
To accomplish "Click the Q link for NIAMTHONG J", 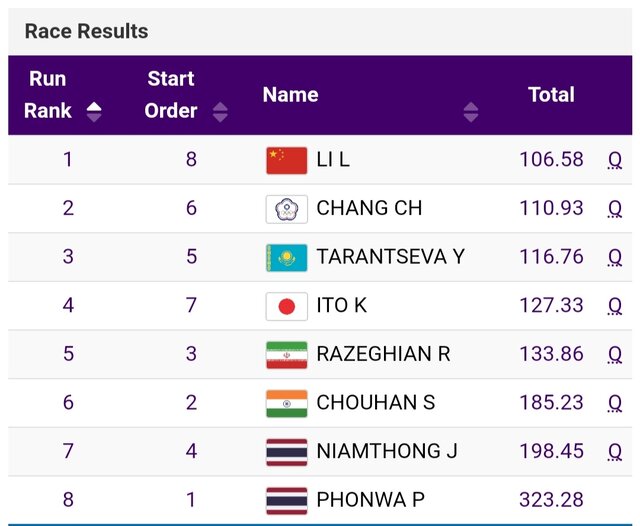I will 615,452.
